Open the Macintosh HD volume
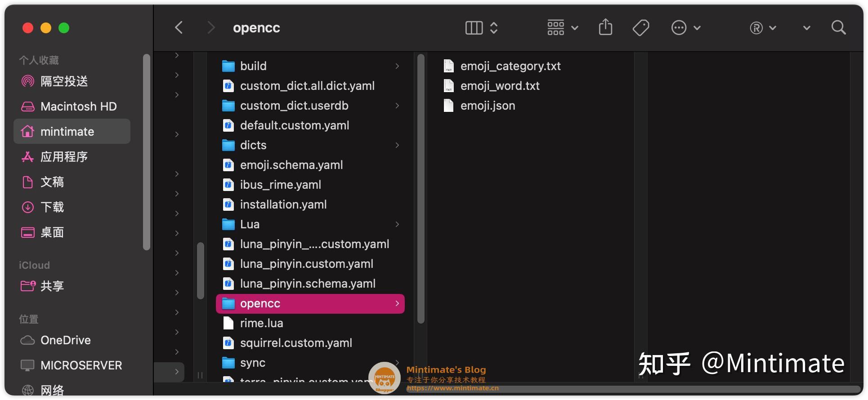 click(x=78, y=107)
